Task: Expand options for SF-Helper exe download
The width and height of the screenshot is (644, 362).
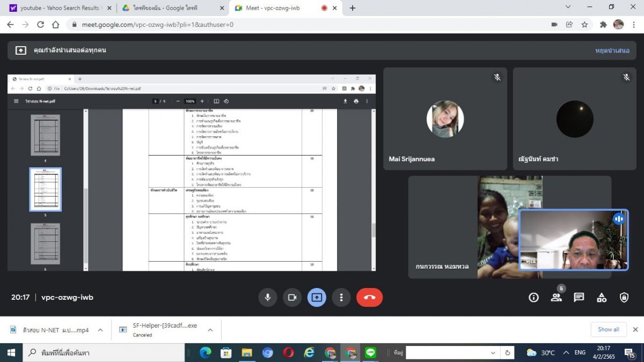Action: point(210,330)
